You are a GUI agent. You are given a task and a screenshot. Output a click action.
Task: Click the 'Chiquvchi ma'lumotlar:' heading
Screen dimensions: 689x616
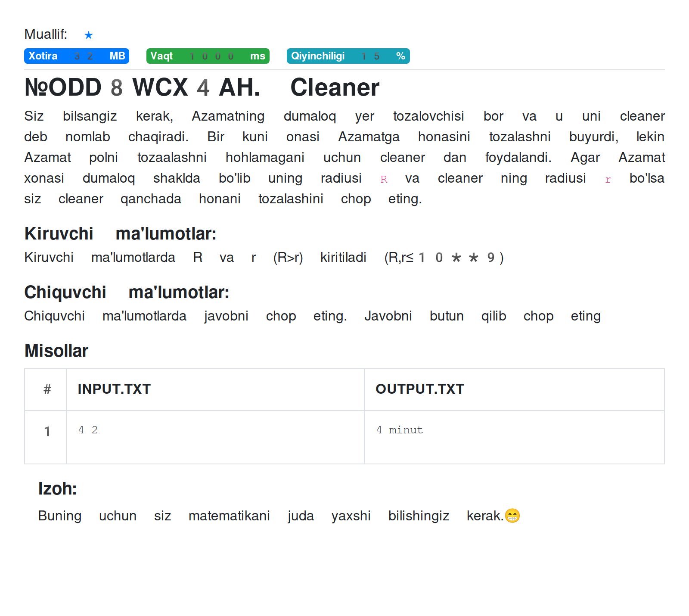(x=127, y=292)
